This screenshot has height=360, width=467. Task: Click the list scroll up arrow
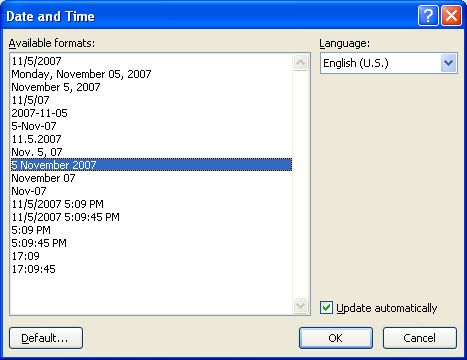click(x=300, y=62)
